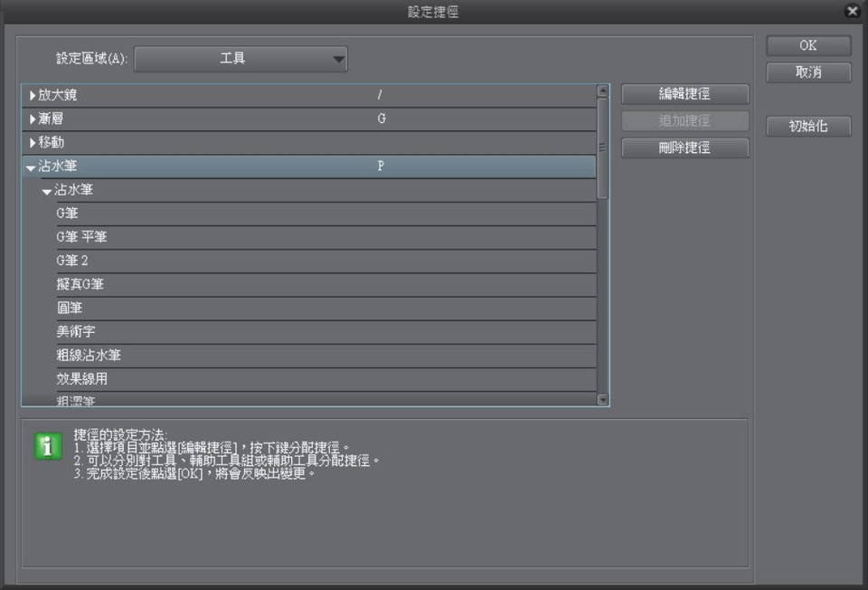The image size is (868, 590).
Task: Open the 設定區域 dropdown showing 工具
Action: click(x=241, y=59)
